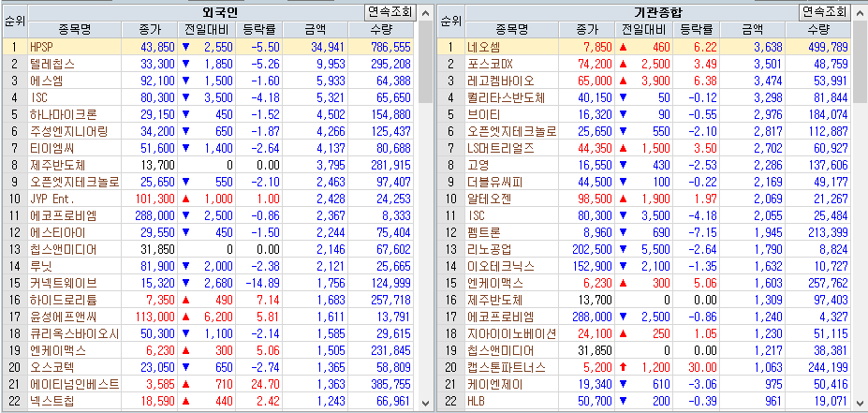Image resolution: width=868 pixels, height=413 pixels.
Task: Click 리노공업 closing price 202,500
Action: click(593, 250)
